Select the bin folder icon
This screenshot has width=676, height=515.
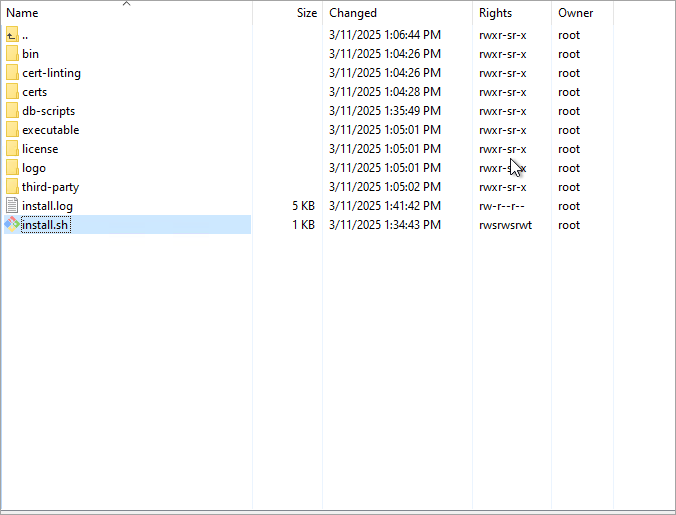click(x=12, y=54)
